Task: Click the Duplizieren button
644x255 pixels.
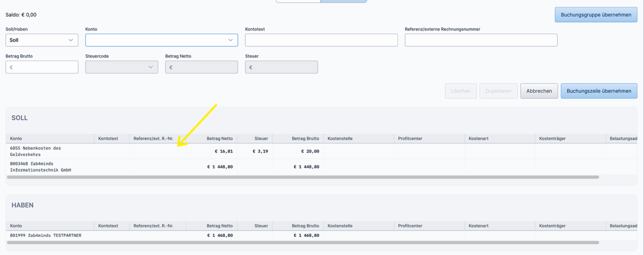Action: [x=498, y=91]
